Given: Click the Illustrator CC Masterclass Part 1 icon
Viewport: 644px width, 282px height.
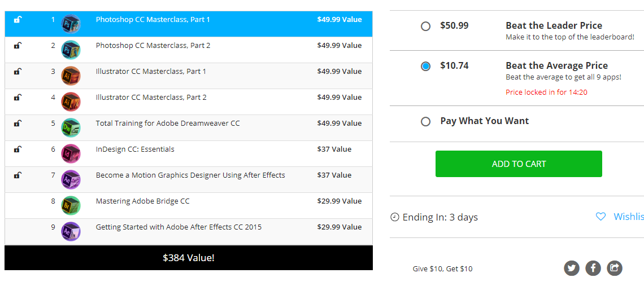Looking at the screenshot, I should click(x=71, y=76).
